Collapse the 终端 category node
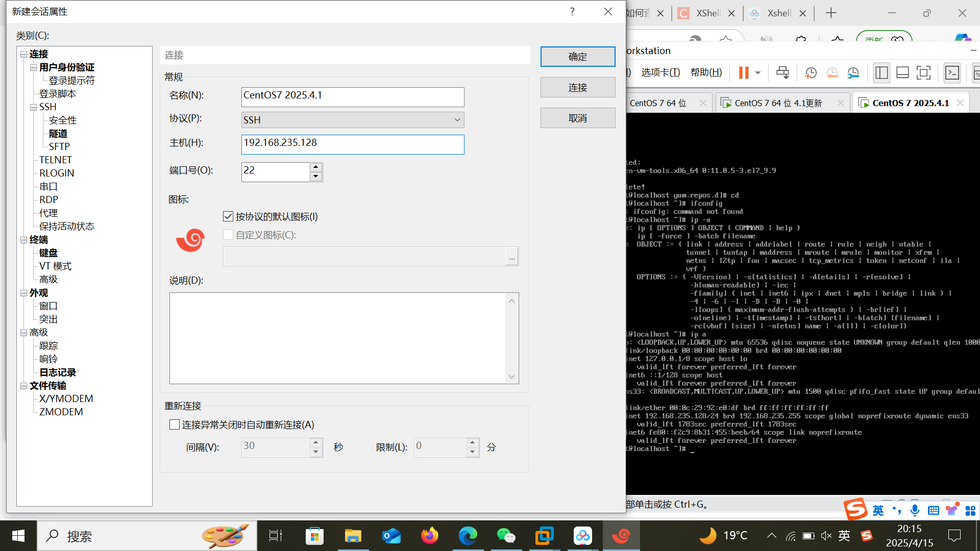The image size is (980, 551). 23,240
